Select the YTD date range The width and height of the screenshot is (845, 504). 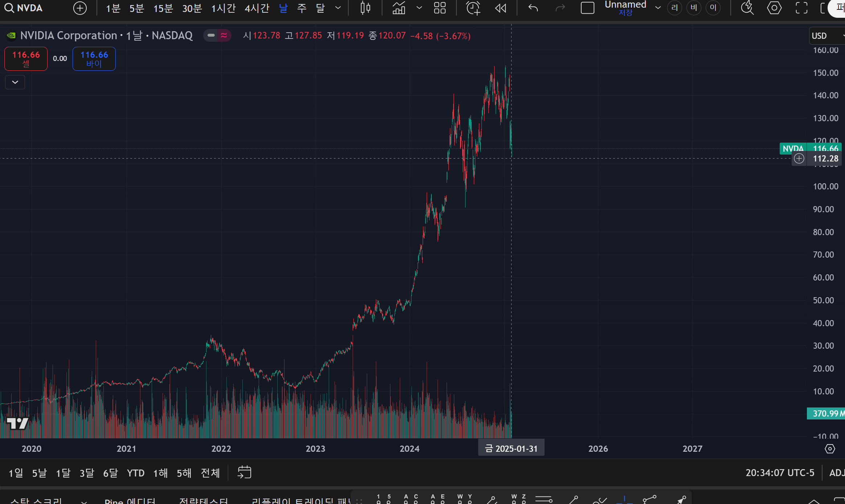(136, 473)
